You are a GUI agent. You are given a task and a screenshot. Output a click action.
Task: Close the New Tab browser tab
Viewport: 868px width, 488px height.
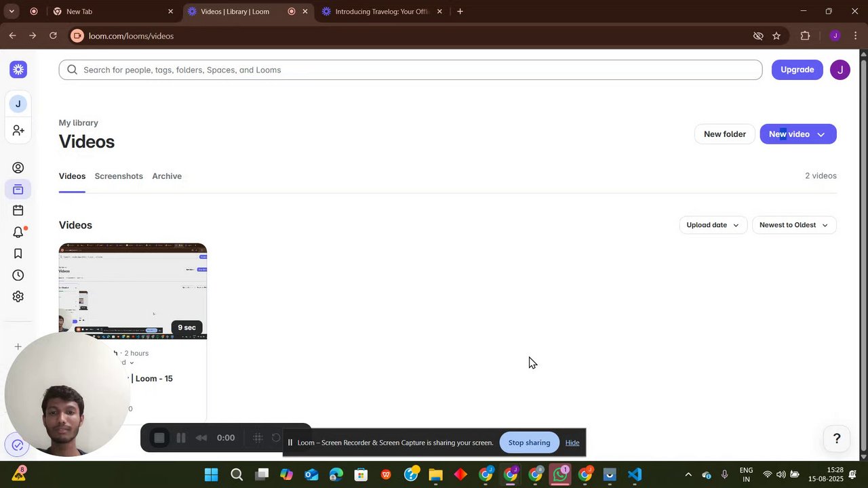click(x=170, y=12)
